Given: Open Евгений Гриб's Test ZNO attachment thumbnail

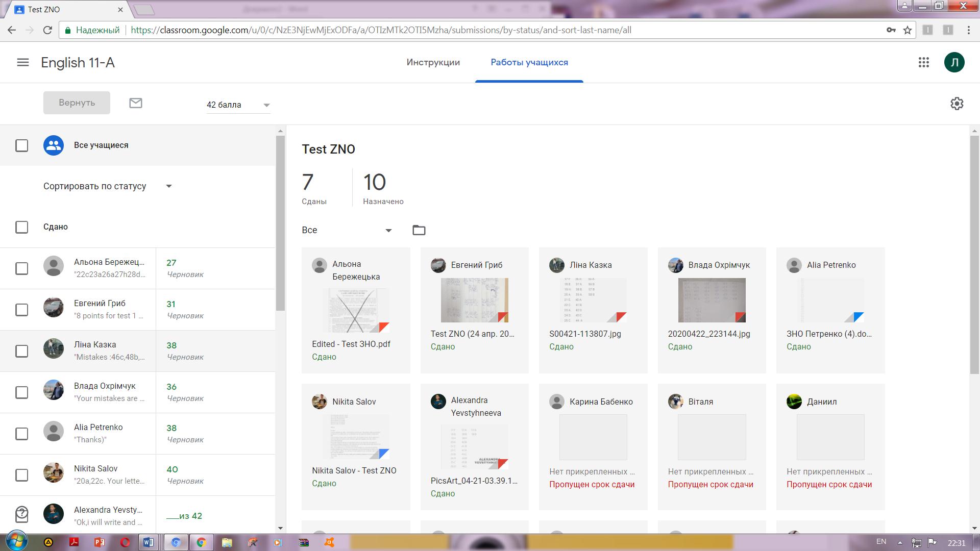Looking at the screenshot, I should pyautogui.click(x=474, y=300).
